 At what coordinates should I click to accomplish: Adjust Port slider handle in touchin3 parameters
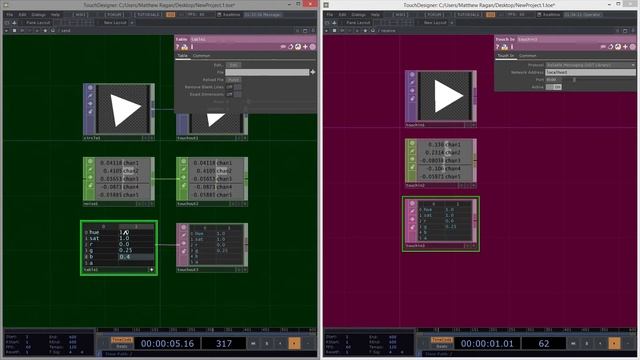pos(574,80)
